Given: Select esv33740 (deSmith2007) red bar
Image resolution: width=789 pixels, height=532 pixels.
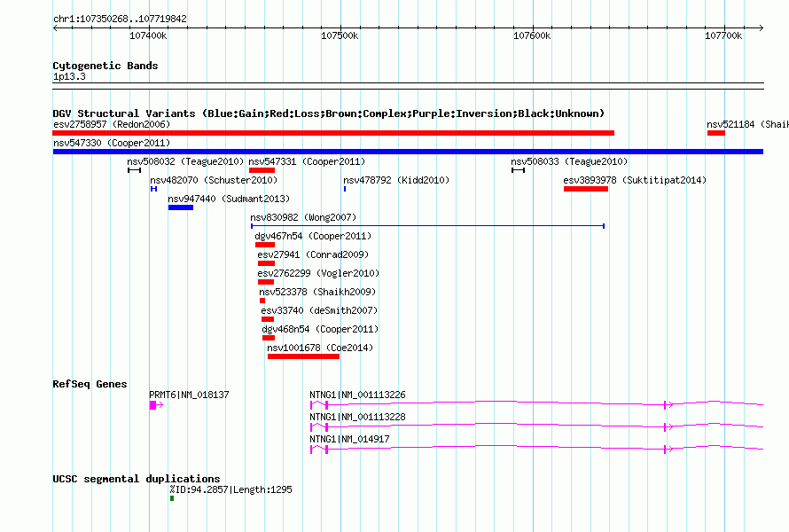Looking at the screenshot, I should (x=267, y=319).
